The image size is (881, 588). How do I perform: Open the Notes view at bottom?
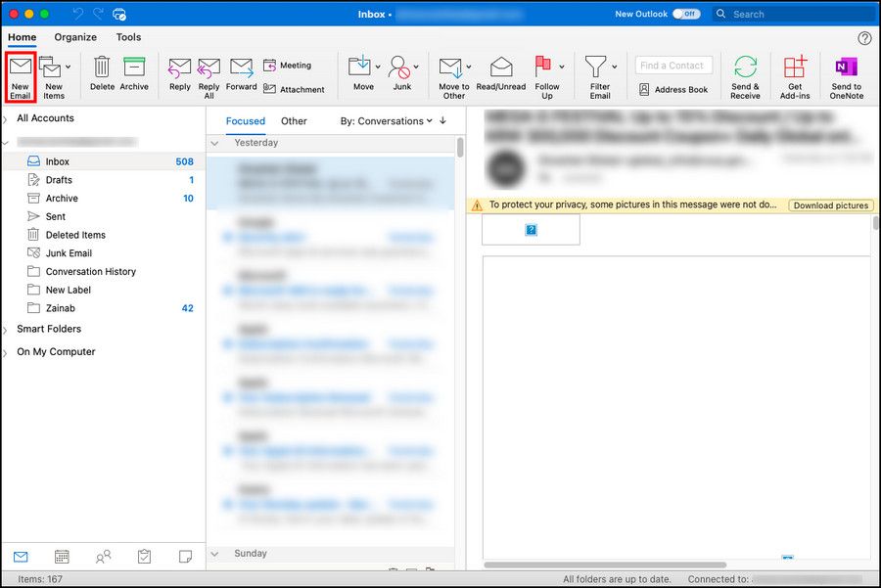pos(185,557)
